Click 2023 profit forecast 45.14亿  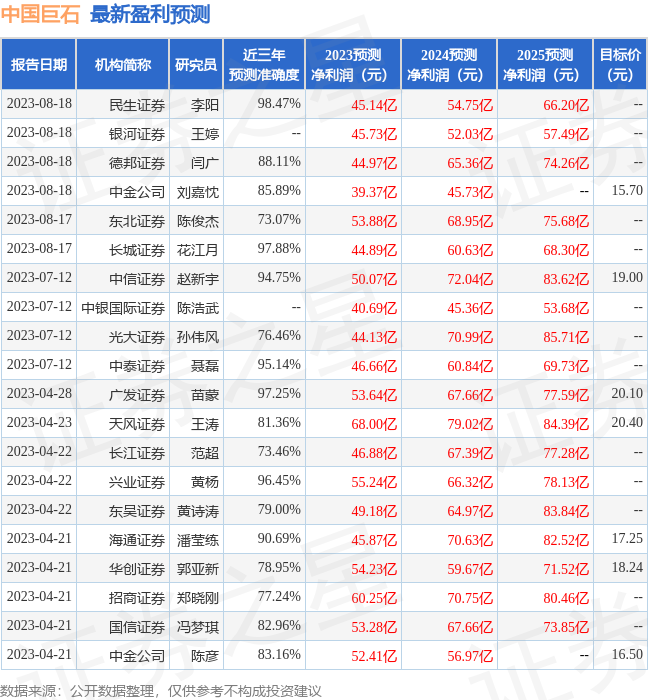click(374, 105)
